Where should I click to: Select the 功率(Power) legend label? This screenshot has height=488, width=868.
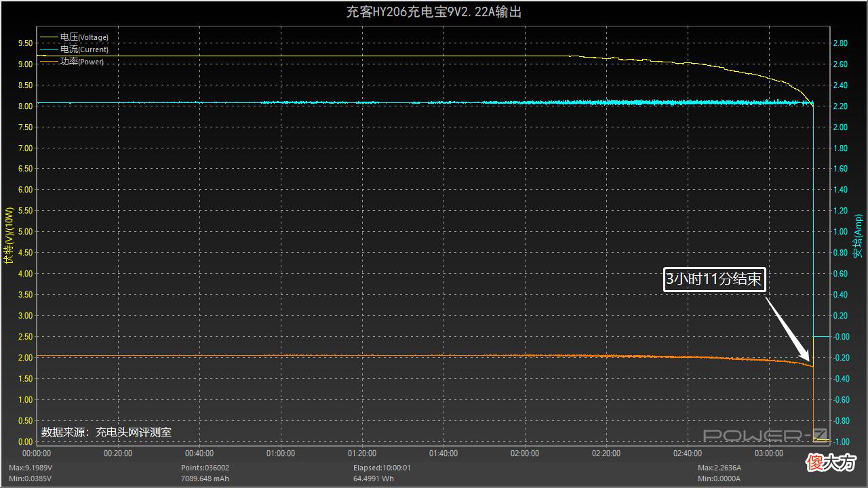82,61
